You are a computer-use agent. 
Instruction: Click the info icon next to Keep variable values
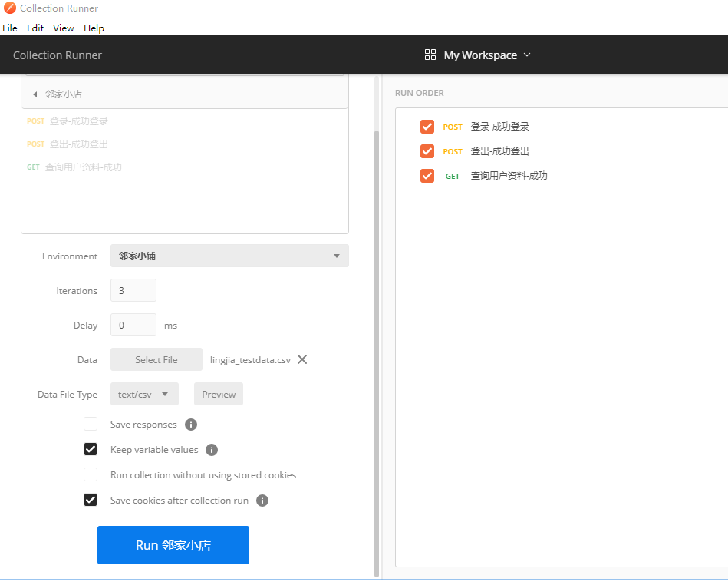[x=211, y=449]
